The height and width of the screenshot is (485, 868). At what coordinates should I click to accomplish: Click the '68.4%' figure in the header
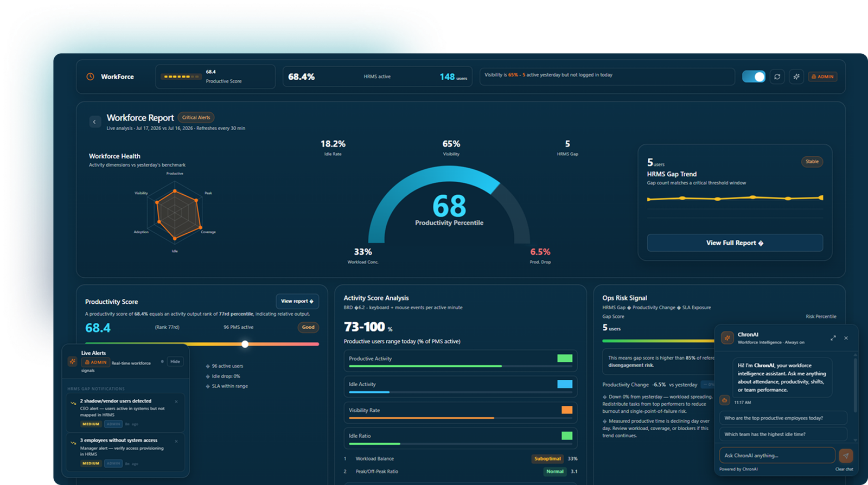[x=301, y=77]
